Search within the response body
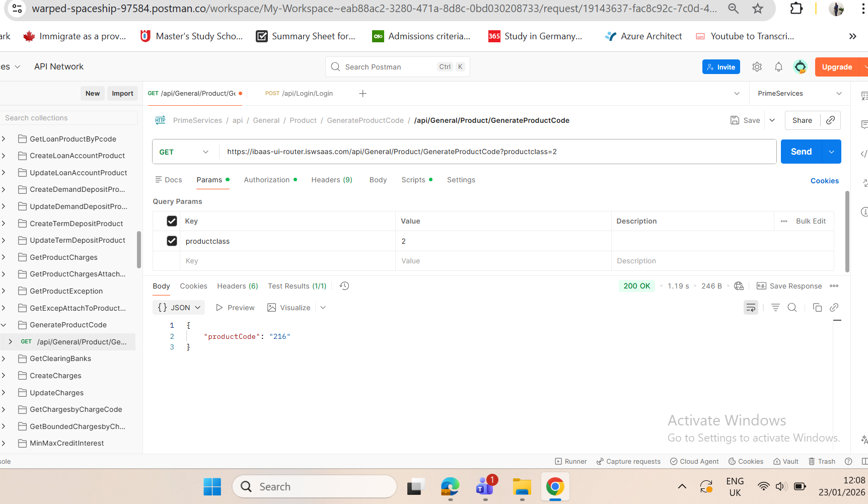 coord(792,308)
